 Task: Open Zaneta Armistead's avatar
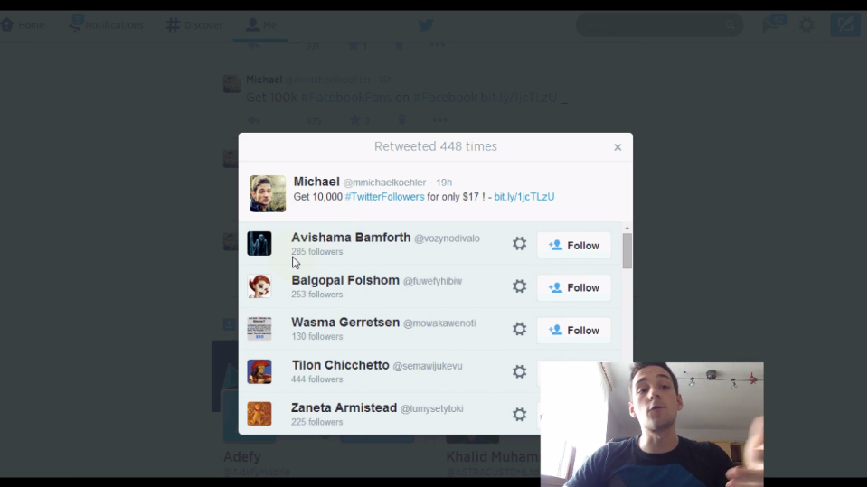pyautogui.click(x=259, y=414)
